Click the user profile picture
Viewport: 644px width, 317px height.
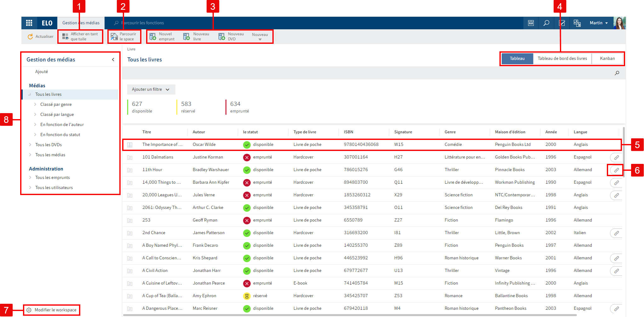[x=619, y=23]
